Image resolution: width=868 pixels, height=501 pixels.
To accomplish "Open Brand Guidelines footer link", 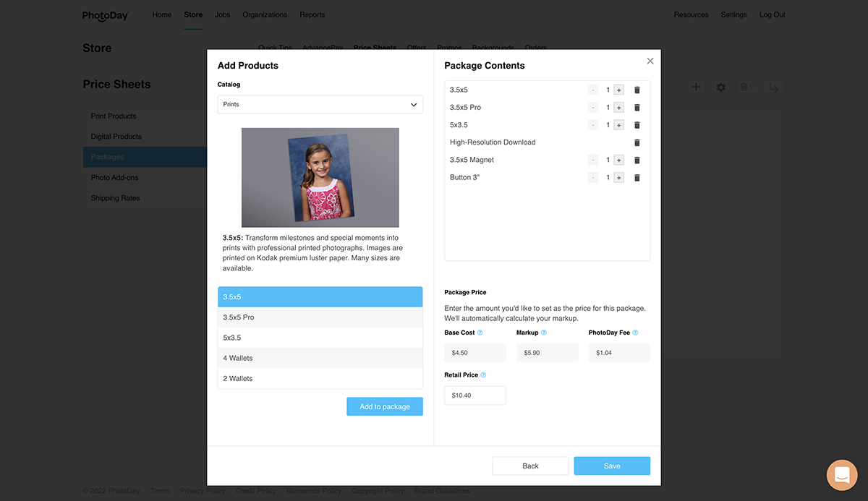I will pyautogui.click(x=442, y=491).
